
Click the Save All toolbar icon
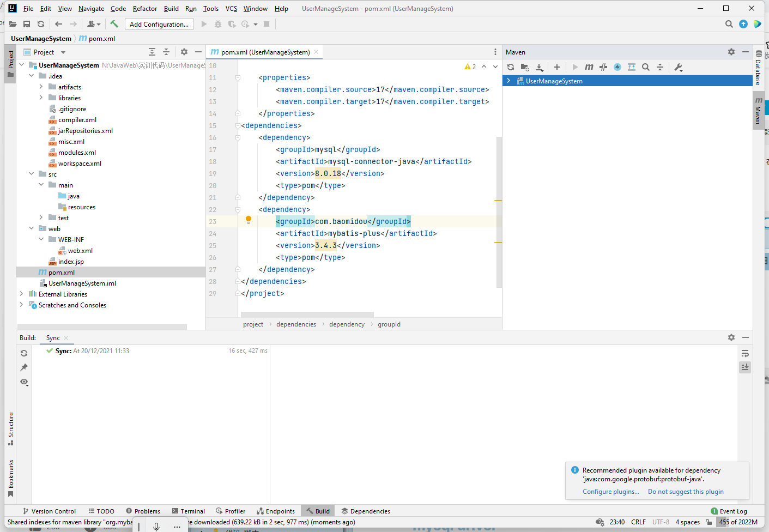click(27, 24)
